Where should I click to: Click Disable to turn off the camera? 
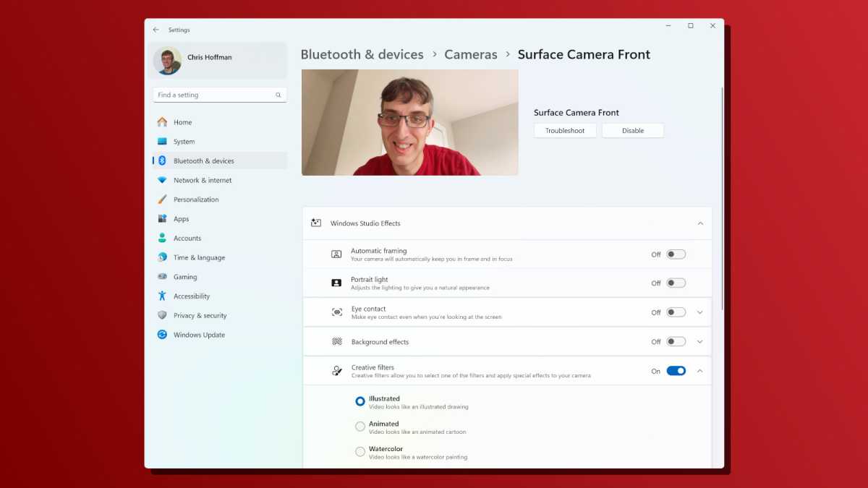click(x=632, y=130)
